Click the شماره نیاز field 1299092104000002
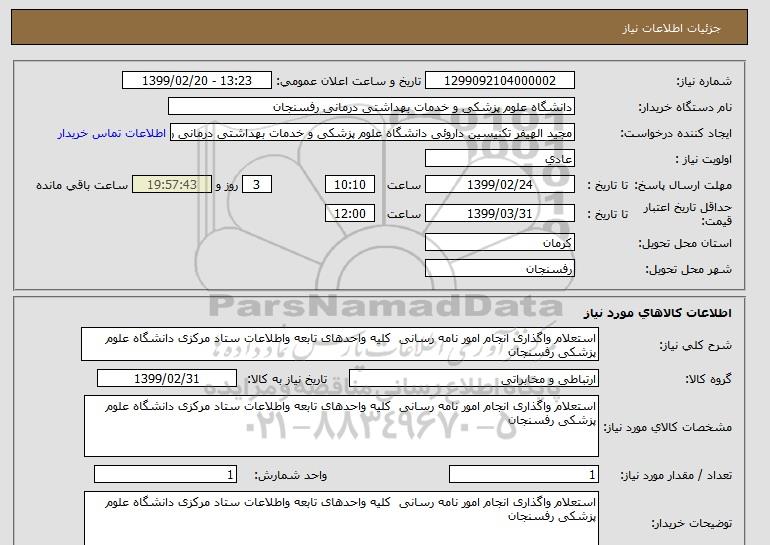Screen dimensions: 770x545 pos(499,81)
